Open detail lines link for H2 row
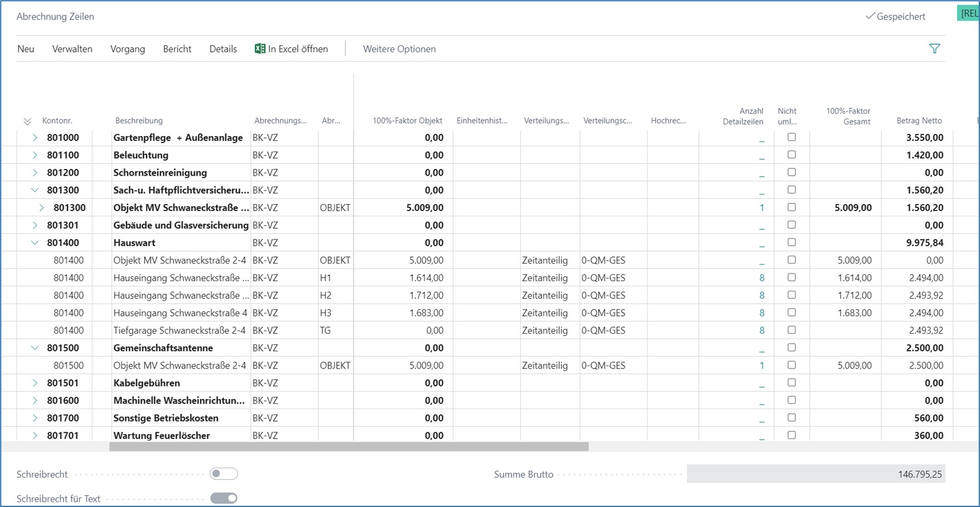980x507 pixels. [x=761, y=295]
